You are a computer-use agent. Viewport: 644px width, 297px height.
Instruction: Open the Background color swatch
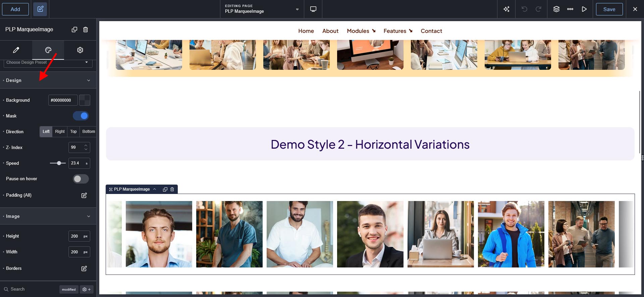tap(85, 100)
